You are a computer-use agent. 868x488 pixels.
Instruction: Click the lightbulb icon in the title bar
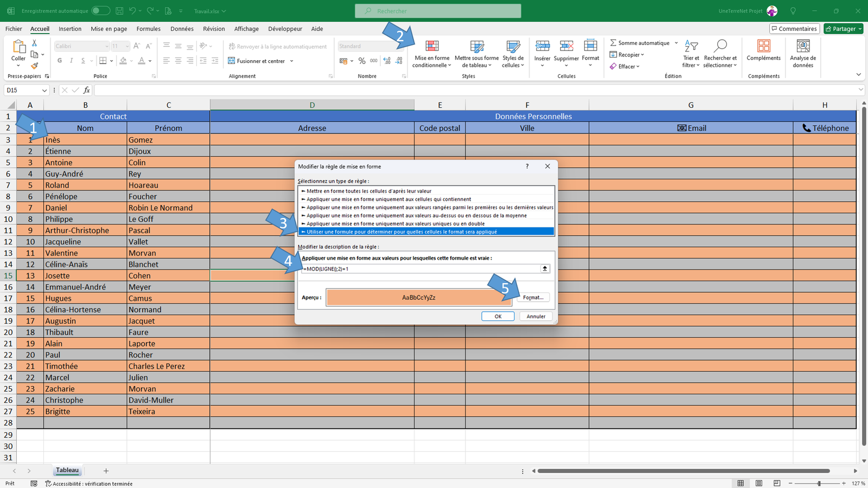tap(793, 11)
